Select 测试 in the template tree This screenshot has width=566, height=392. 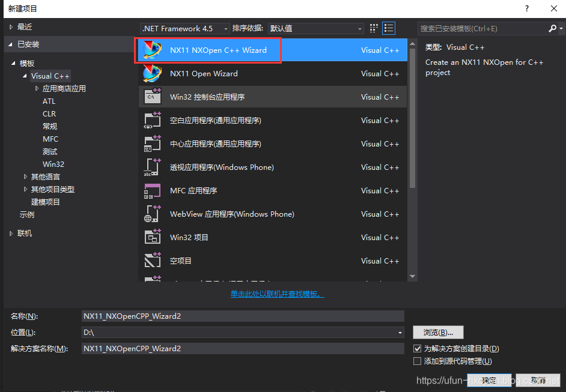coord(50,151)
